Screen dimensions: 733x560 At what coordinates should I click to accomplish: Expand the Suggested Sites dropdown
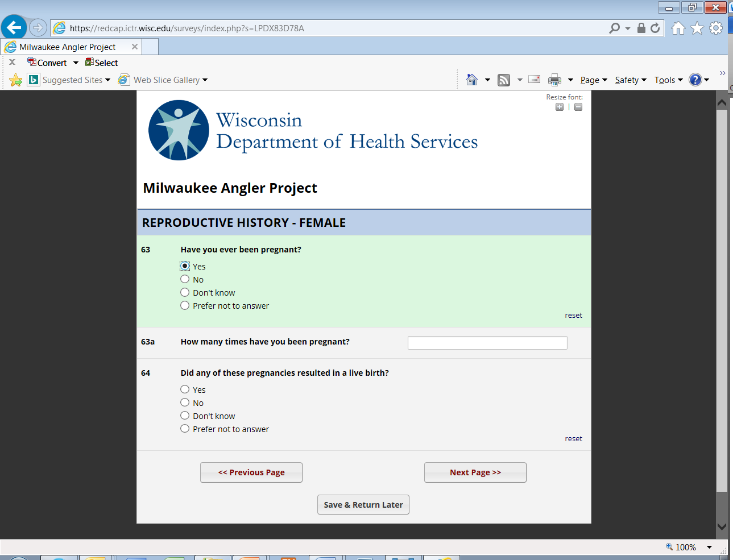107,80
